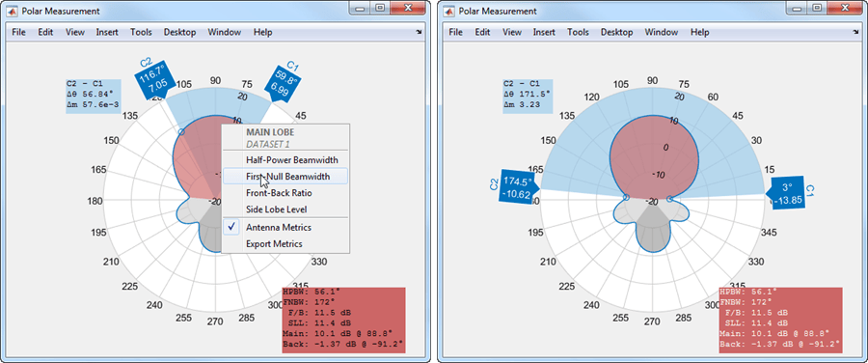
Task: Click the blue angle span sector in right plot
Action: click(653, 102)
